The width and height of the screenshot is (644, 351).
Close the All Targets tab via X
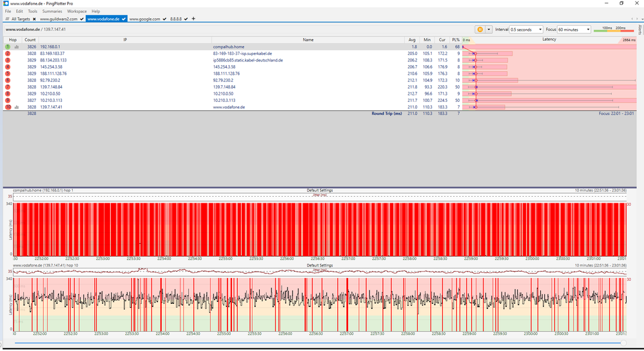[34, 19]
